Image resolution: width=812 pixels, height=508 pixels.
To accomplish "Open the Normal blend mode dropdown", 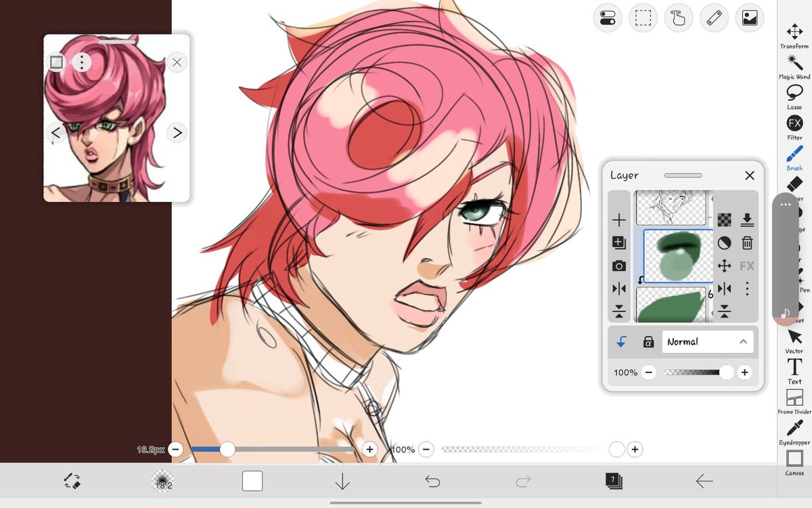I will [707, 342].
